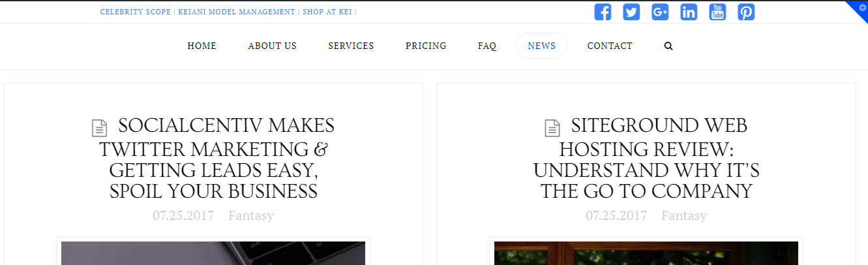The image size is (868, 265).
Task: Open the Pricing menu item
Action: pos(426,46)
